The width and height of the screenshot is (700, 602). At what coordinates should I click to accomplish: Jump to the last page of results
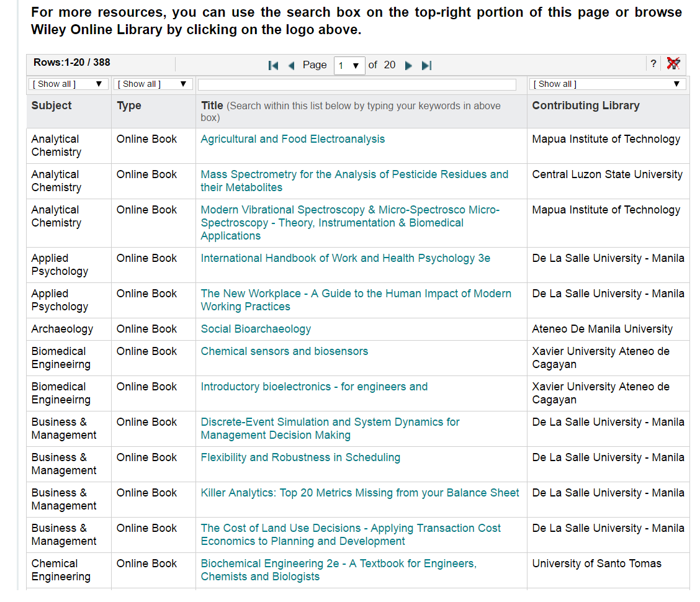point(426,65)
